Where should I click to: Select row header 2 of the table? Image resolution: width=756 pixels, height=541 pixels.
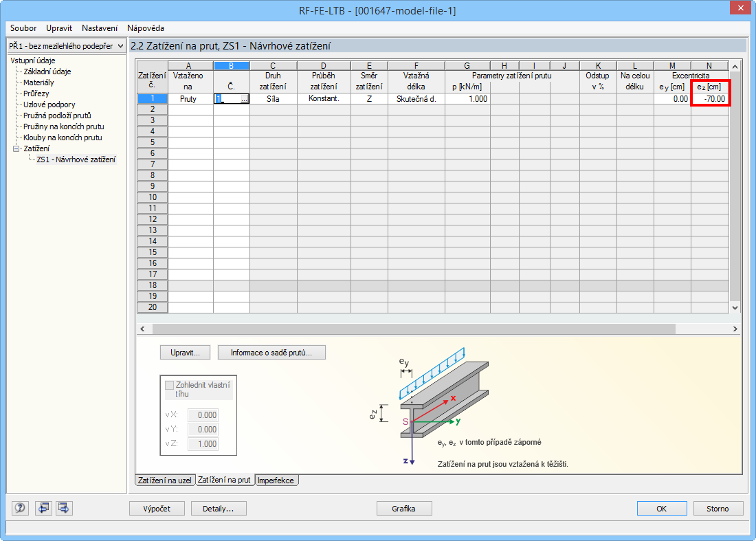pyautogui.click(x=153, y=109)
